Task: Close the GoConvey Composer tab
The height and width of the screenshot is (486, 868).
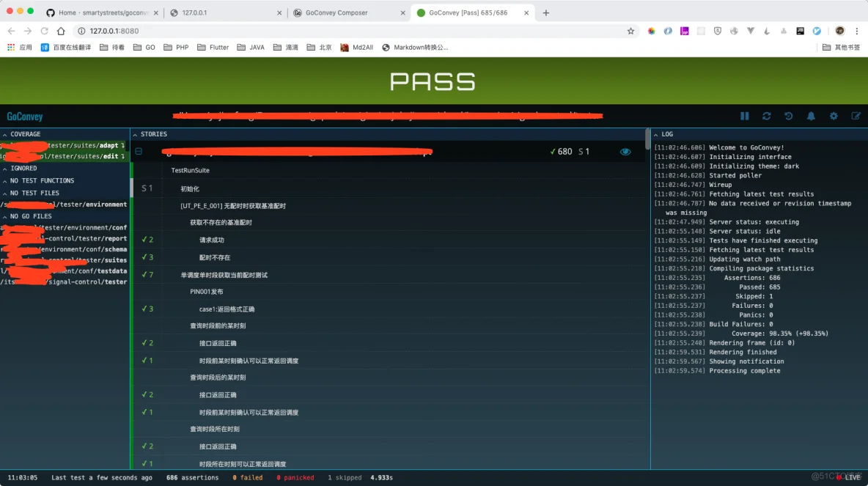Action: coord(402,12)
